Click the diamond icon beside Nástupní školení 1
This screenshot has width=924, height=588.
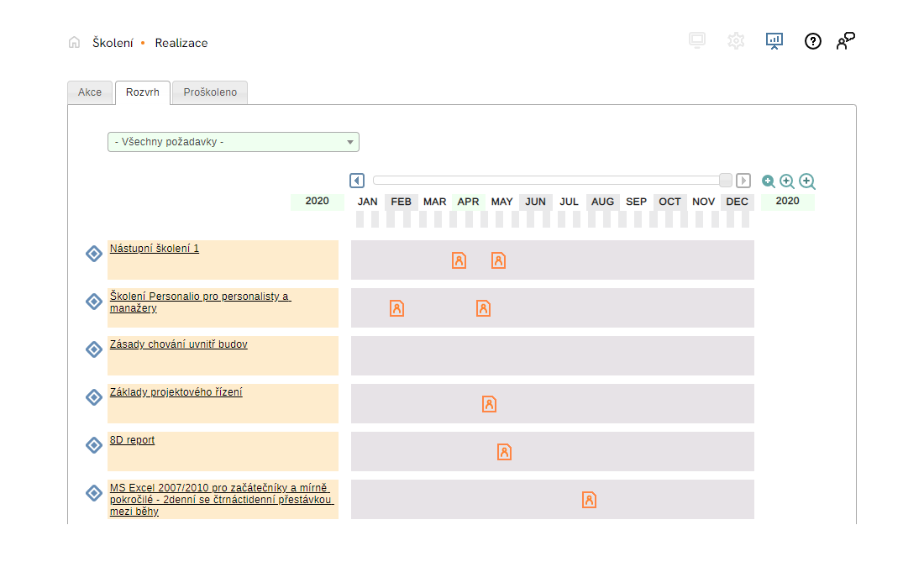click(x=94, y=253)
